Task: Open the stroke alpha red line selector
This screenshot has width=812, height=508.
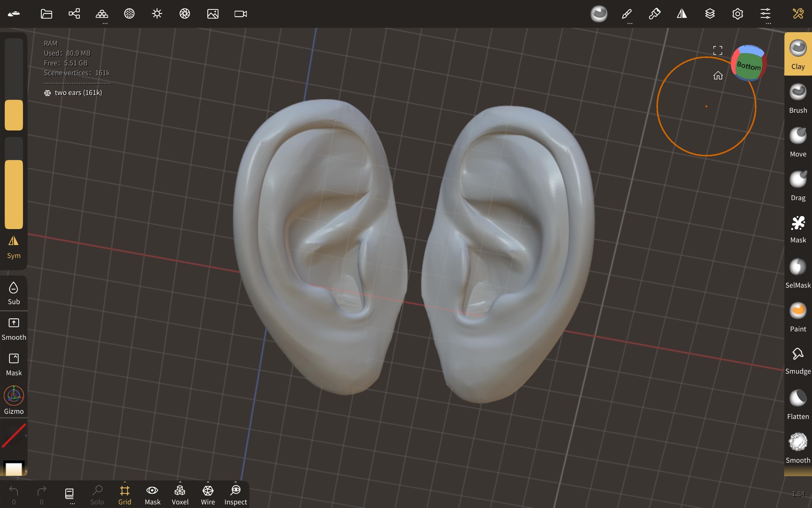Action: (x=14, y=436)
